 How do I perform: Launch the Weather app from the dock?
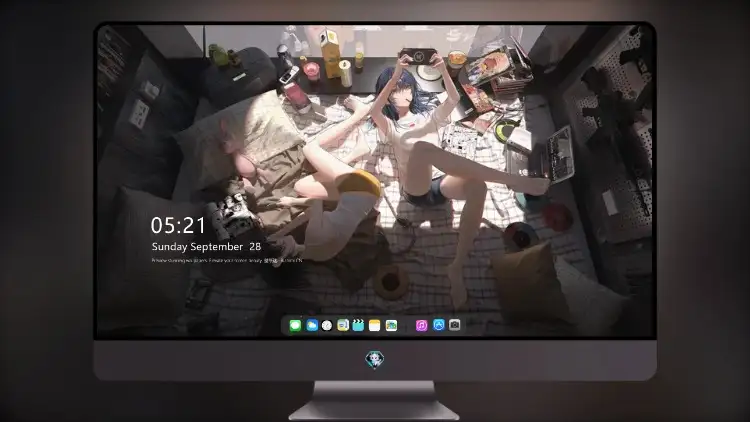[312, 326]
